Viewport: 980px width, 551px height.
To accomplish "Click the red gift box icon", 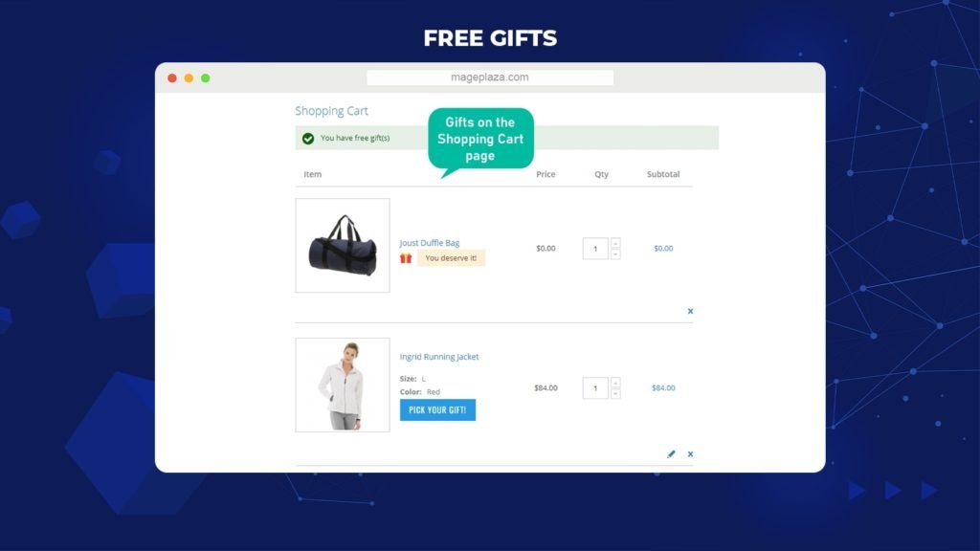I will pyautogui.click(x=406, y=258).
